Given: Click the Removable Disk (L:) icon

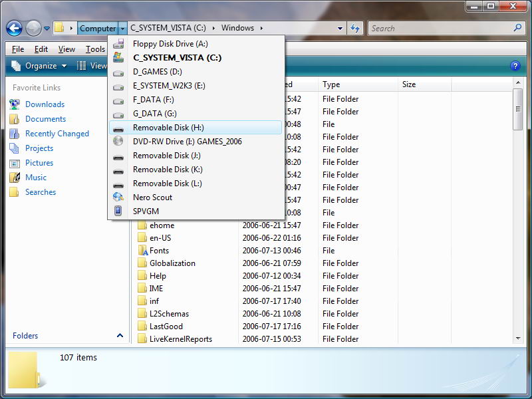Looking at the screenshot, I should point(118,186).
